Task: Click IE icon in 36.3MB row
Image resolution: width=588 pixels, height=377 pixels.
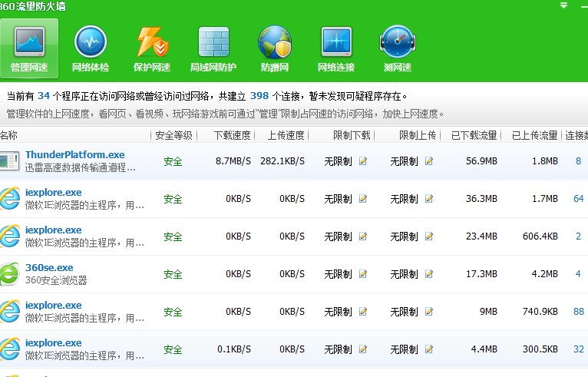Action: click(x=9, y=198)
